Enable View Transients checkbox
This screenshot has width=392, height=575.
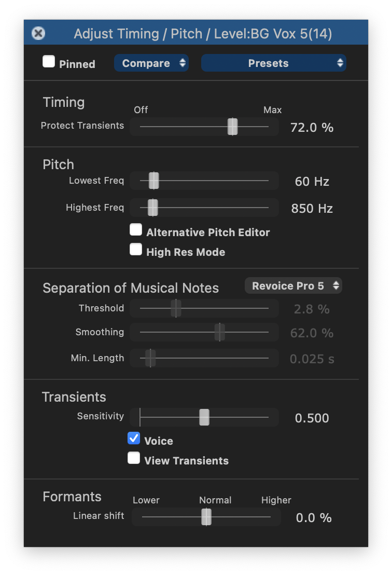point(134,458)
